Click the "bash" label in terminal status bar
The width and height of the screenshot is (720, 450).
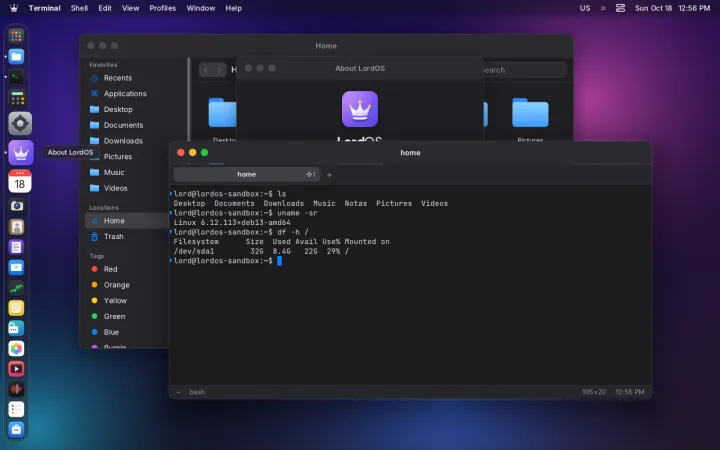197,392
